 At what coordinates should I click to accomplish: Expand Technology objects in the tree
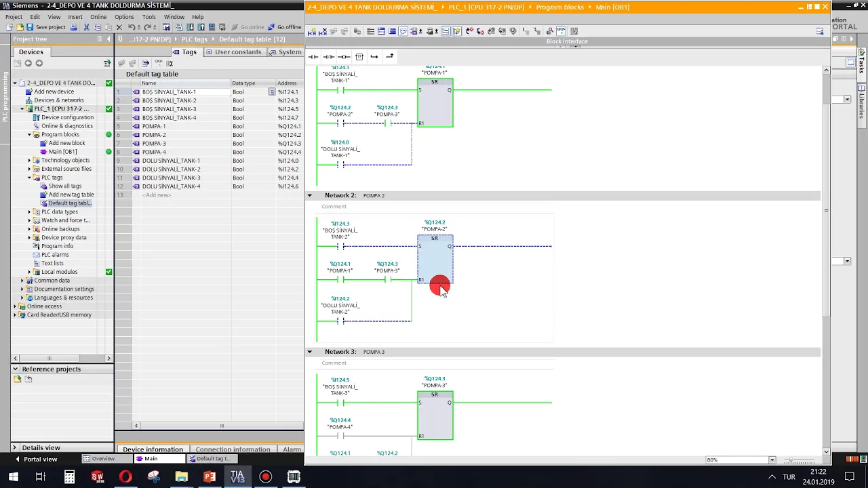click(30, 161)
